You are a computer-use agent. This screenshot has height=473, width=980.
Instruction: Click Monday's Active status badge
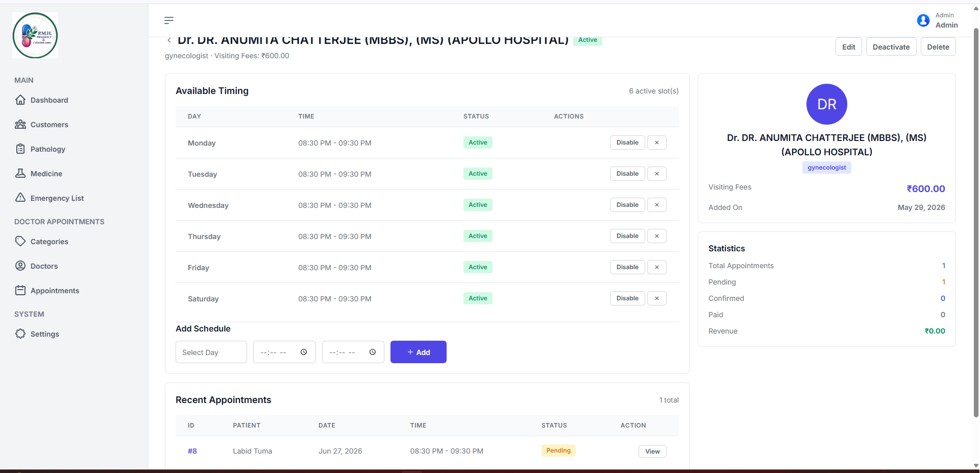pyautogui.click(x=478, y=143)
